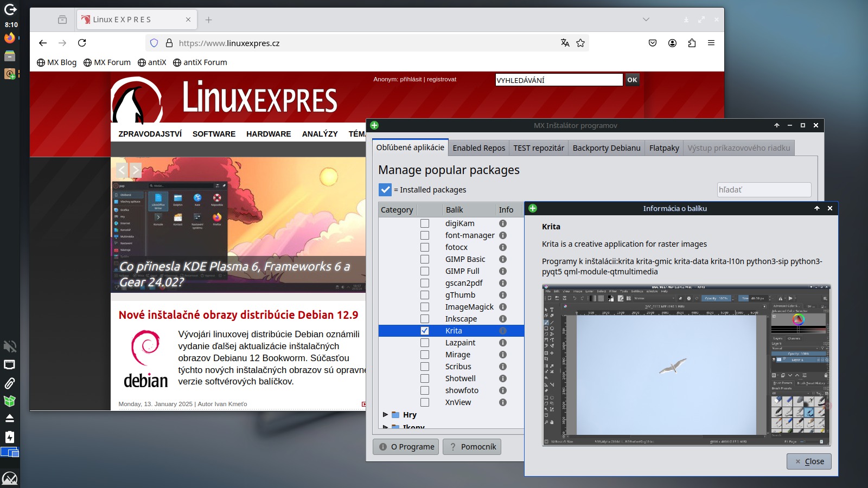Screen dimensions: 868x488
Task: Show package info for XnView
Action: pos(503,402)
